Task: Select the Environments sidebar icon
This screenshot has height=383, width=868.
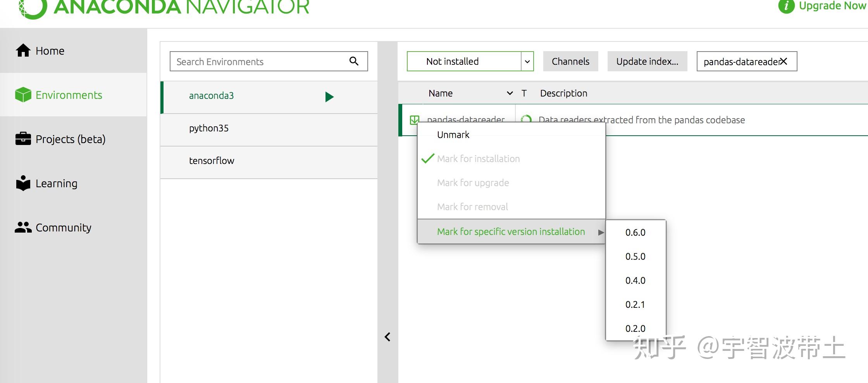Action: (x=23, y=95)
